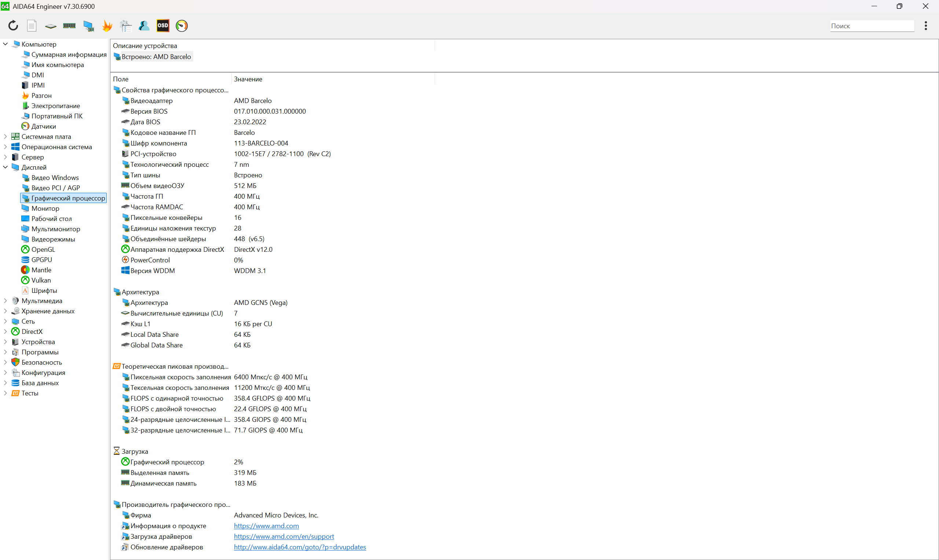
Task: Expand the Операционная система node
Action: tap(5, 147)
